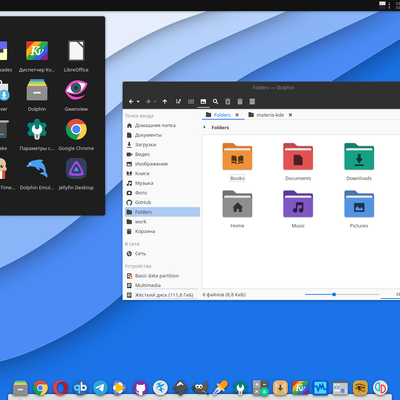Open search with the magnifier icon
The width and height of the screenshot is (400, 400).
215,101
